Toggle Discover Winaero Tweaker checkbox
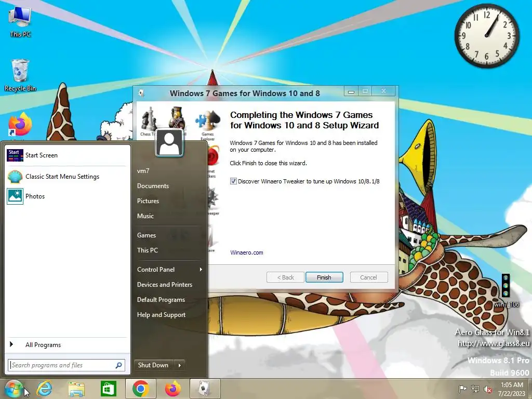The width and height of the screenshot is (532, 399). (x=233, y=181)
